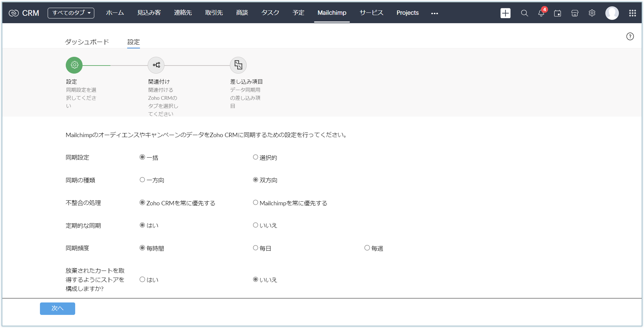Screen dimensions: 644x328
Task: Open the search magnifier icon
Action: click(524, 13)
